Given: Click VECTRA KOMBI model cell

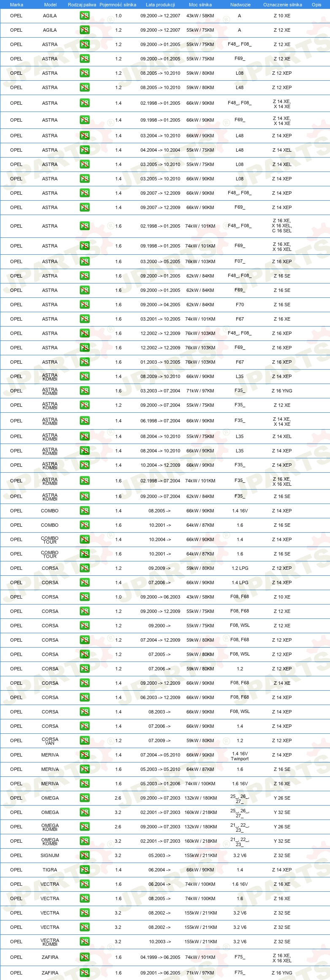Looking at the screenshot, I should tap(50, 942).
